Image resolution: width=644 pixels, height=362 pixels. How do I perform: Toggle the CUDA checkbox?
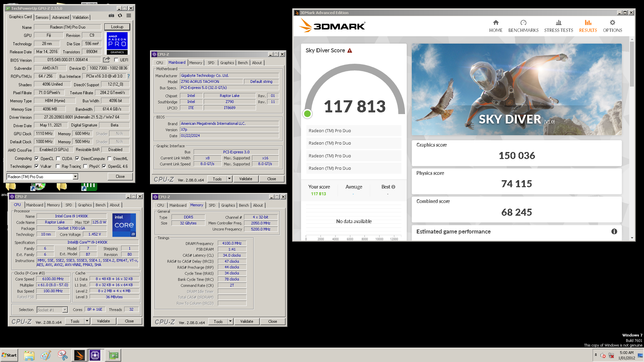pos(58,159)
